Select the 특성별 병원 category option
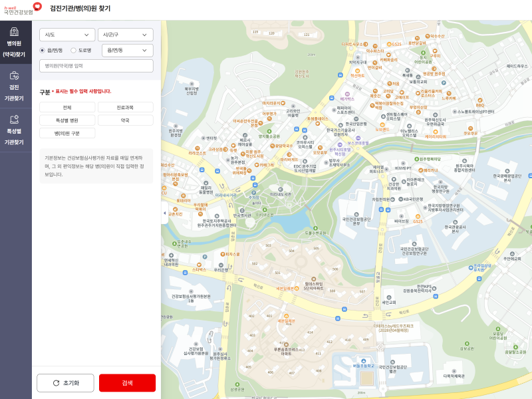 pos(67,120)
